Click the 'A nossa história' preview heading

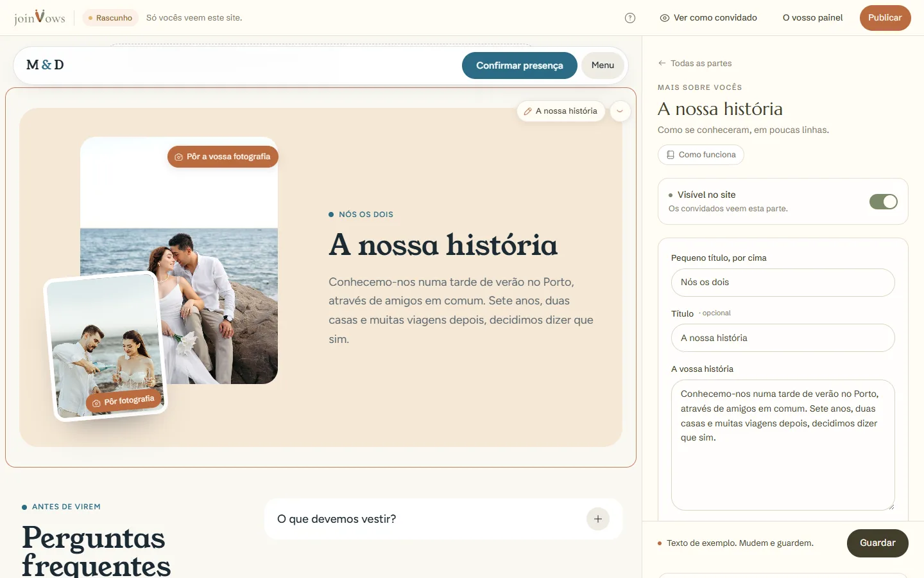(x=443, y=245)
